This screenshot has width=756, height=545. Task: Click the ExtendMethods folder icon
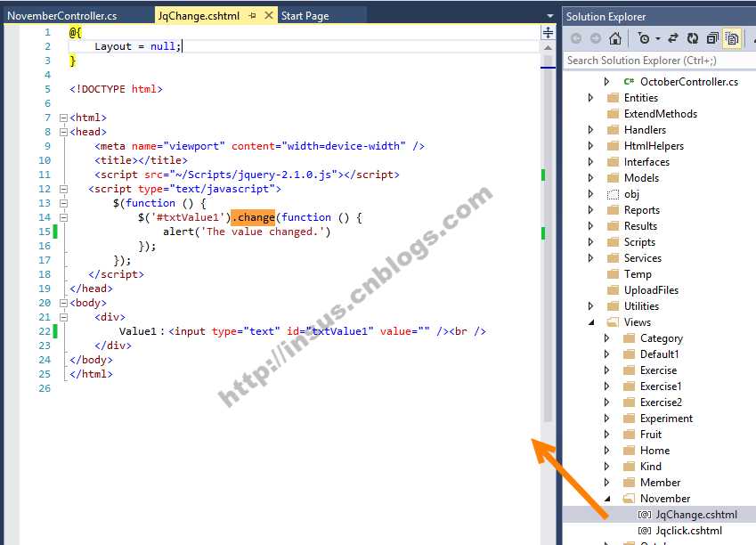pyautogui.click(x=613, y=114)
